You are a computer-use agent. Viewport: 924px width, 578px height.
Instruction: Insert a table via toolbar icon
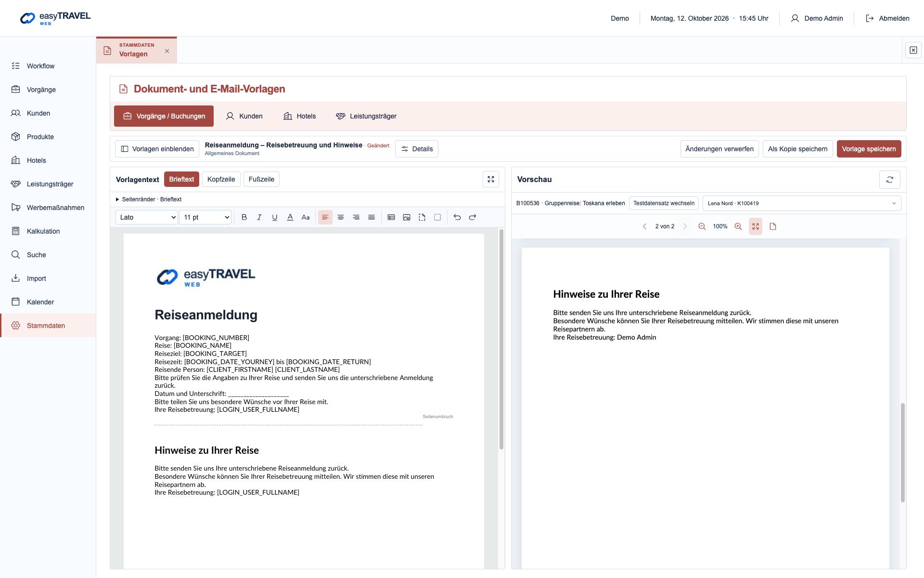coord(391,217)
